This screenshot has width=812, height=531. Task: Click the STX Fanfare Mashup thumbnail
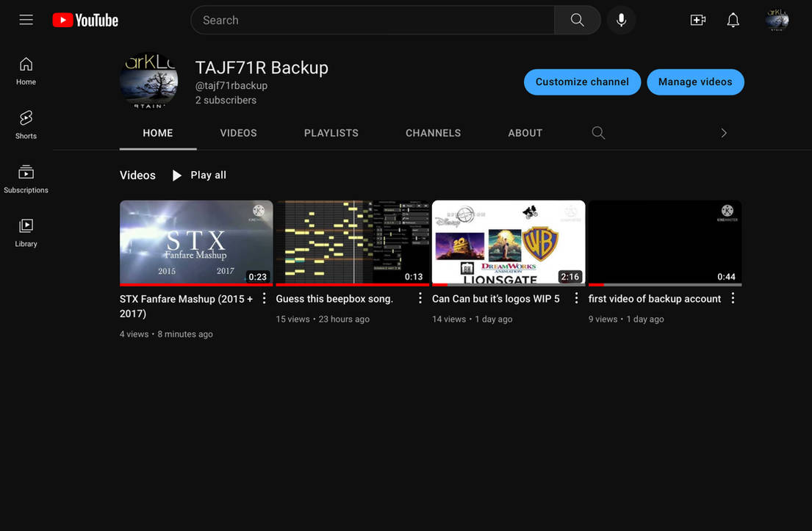click(x=196, y=242)
